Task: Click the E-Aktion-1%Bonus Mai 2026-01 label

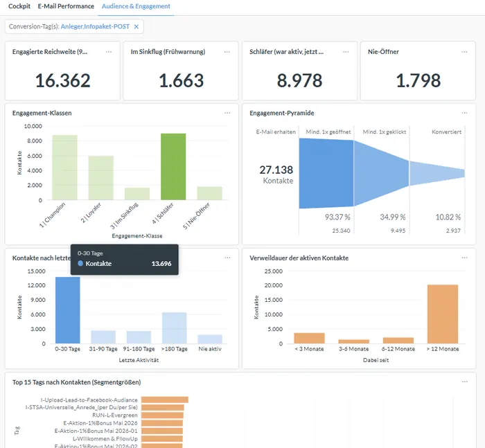Action: coord(96,431)
